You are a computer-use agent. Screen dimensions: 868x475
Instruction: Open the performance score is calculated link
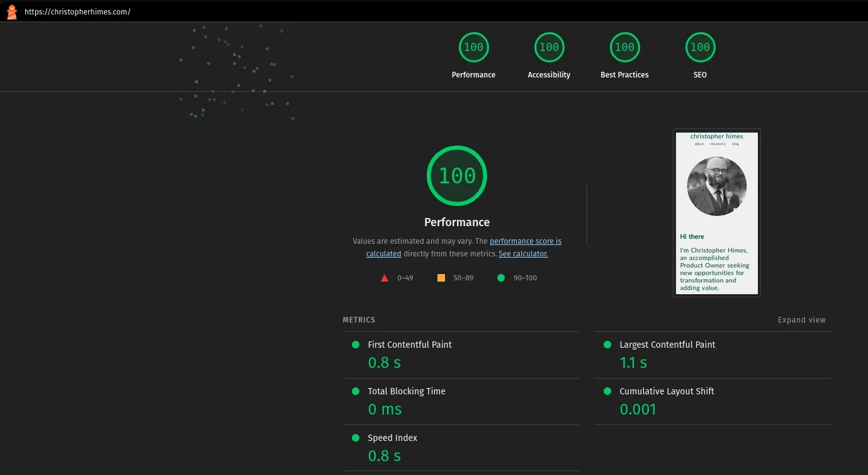(526, 241)
